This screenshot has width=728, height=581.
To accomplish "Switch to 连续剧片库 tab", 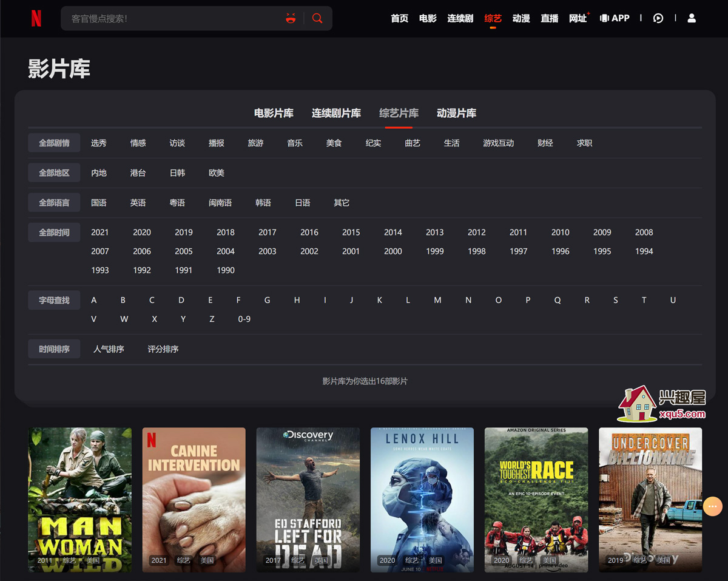I will coord(336,113).
